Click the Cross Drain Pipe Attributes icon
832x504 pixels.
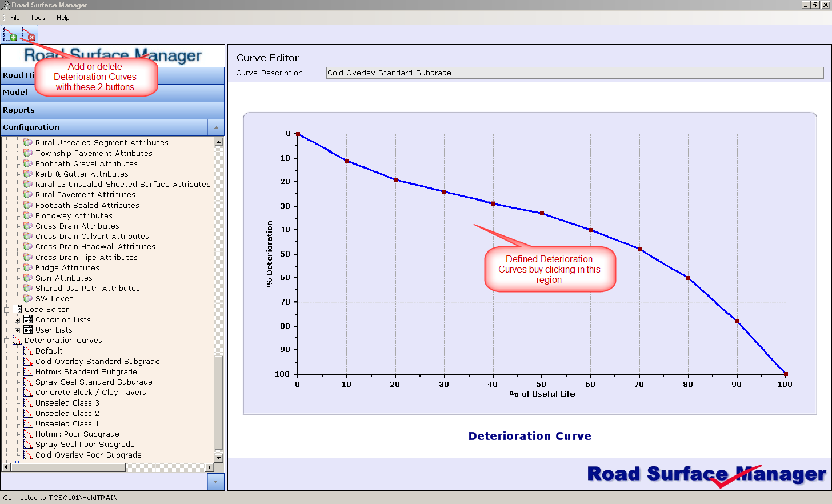[27, 257]
